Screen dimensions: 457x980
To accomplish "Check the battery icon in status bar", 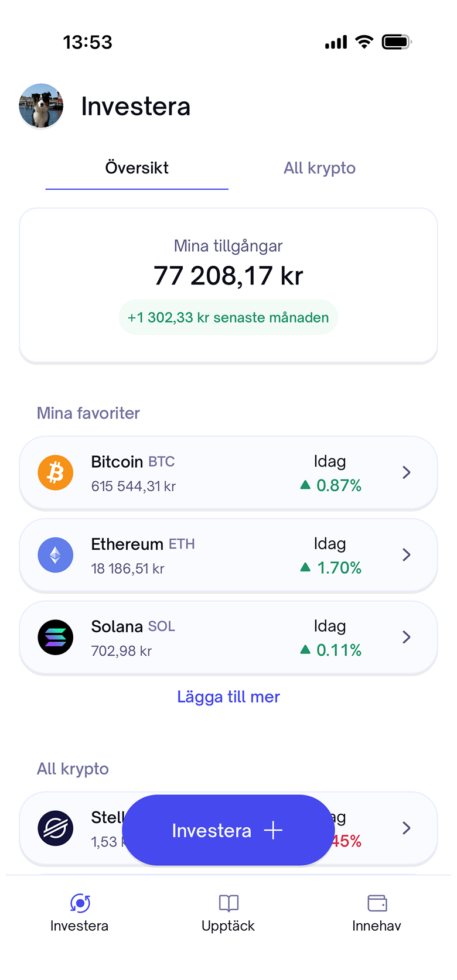I will tap(397, 42).
